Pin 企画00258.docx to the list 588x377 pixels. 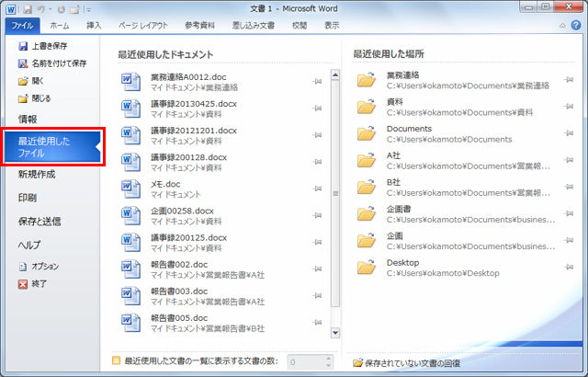pyautogui.click(x=317, y=215)
